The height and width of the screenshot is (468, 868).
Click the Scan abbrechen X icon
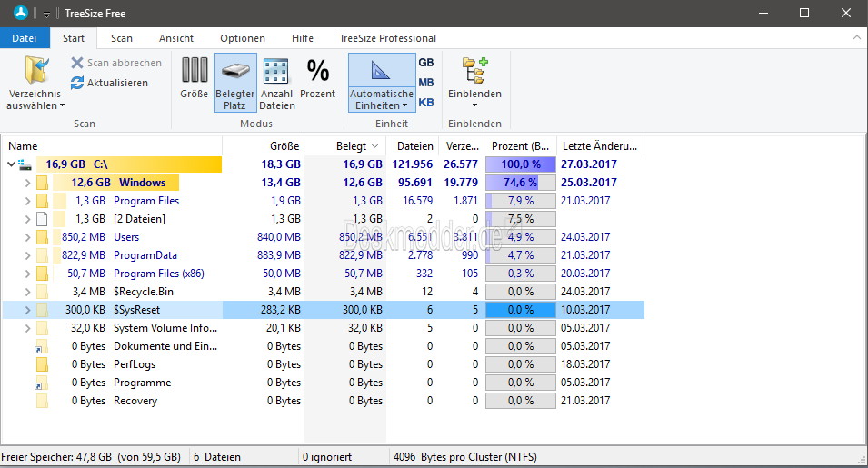click(x=77, y=63)
